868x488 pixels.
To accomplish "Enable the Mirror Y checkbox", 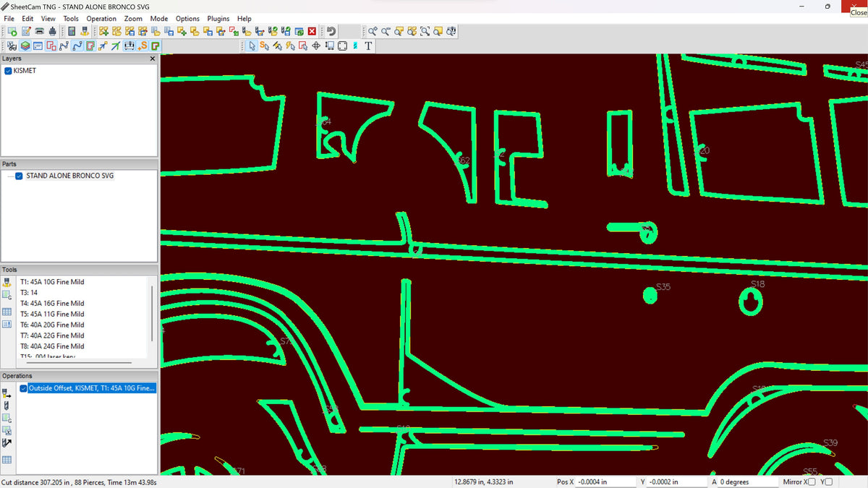I will pyautogui.click(x=829, y=481).
